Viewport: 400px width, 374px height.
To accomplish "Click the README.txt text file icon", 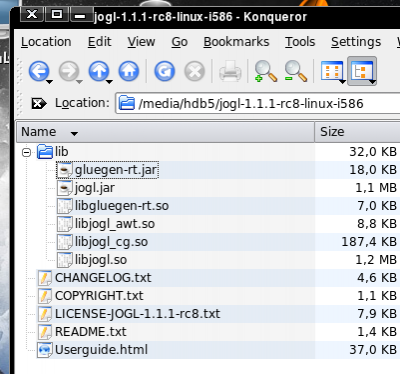I will (45, 332).
